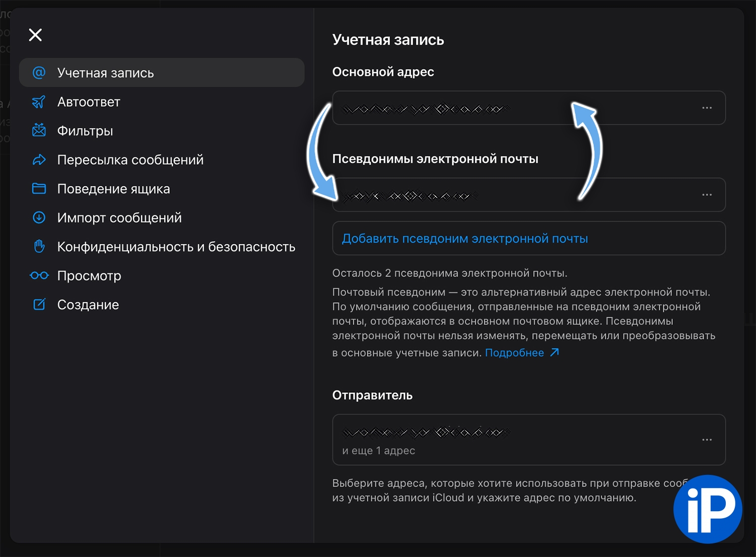Image resolution: width=756 pixels, height=557 pixels.
Task: Click the @ account icon in sidebar
Action: [x=39, y=73]
